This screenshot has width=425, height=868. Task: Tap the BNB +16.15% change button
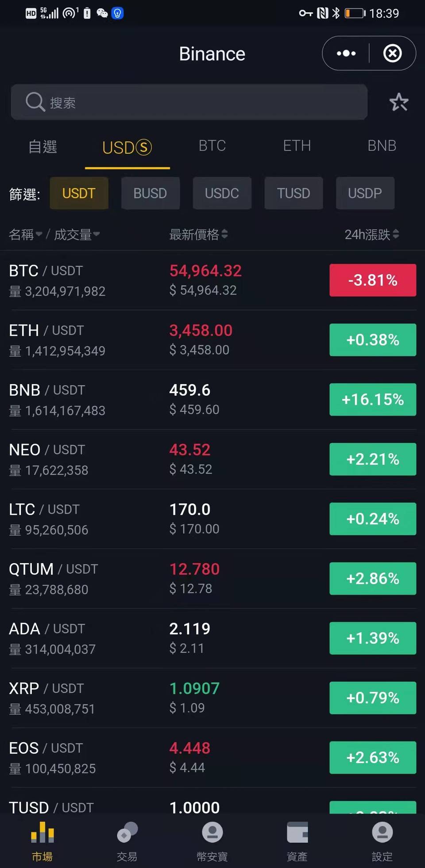pos(372,400)
